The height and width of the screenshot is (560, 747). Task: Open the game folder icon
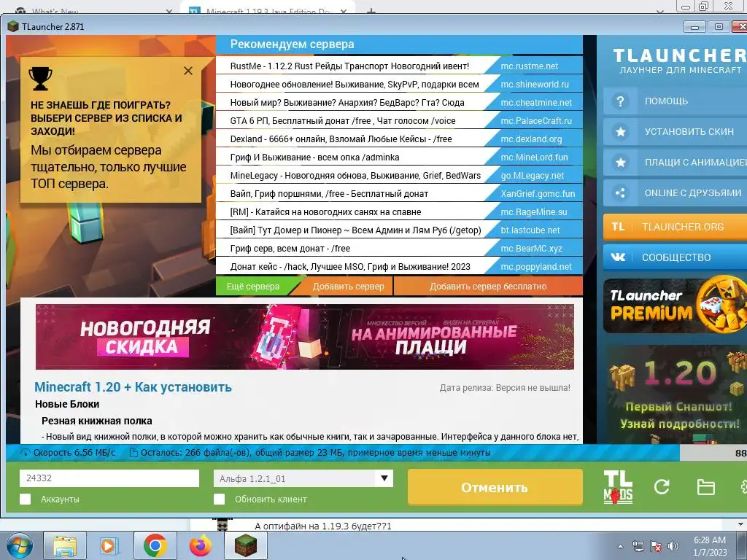coord(705,487)
